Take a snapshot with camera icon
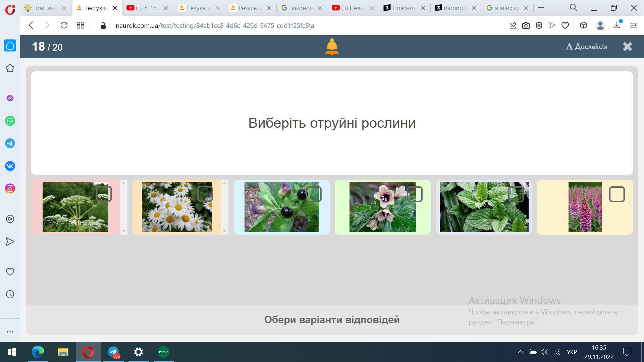Image resolution: width=644 pixels, height=362 pixels. [x=526, y=25]
